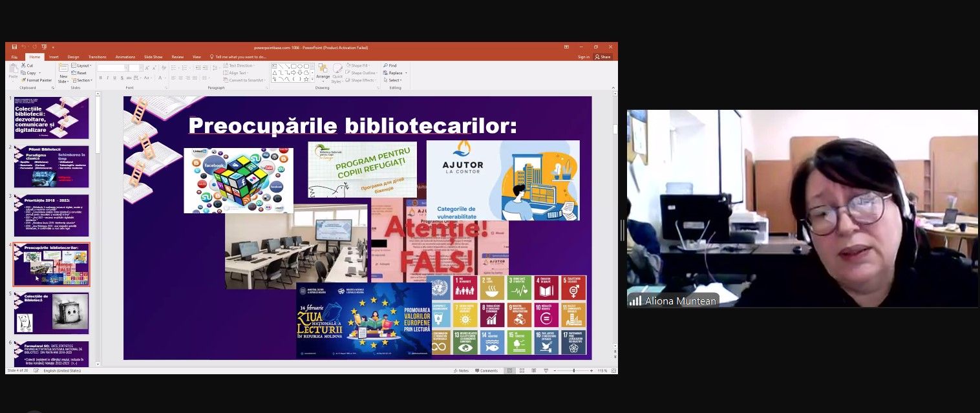This screenshot has width=980, height=413.
Task: Open the Transitions ribbon tab
Action: (x=97, y=57)
